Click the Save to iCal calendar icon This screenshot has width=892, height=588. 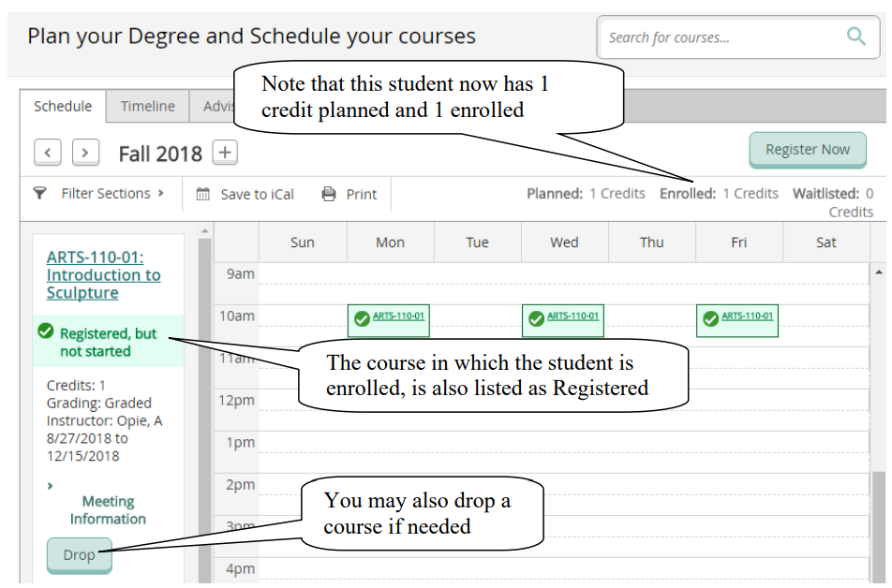(x=202, y=194)
